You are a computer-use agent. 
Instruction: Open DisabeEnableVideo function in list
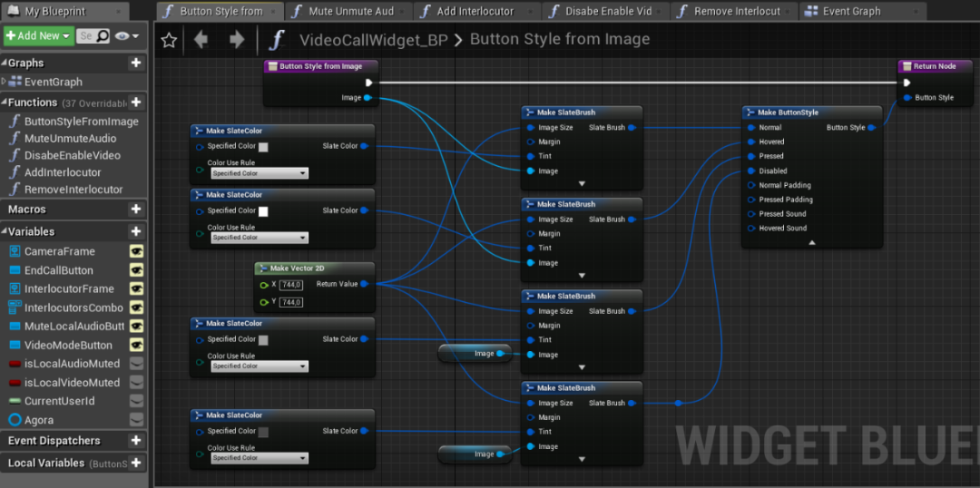[73, 155]
